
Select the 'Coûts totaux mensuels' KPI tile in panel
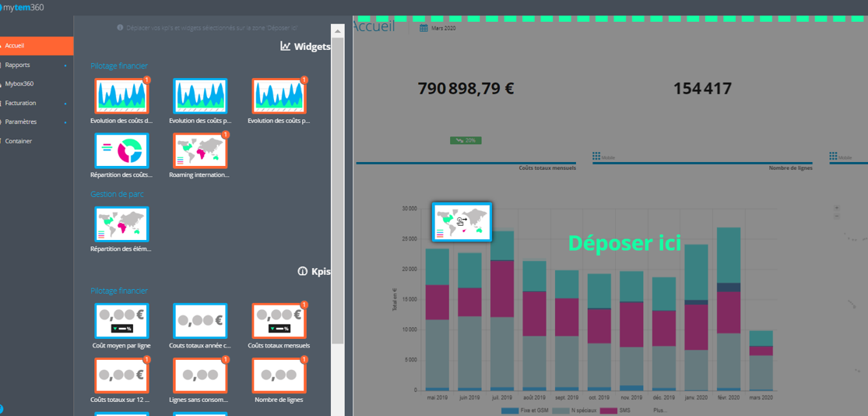click(x=279, y=321)
